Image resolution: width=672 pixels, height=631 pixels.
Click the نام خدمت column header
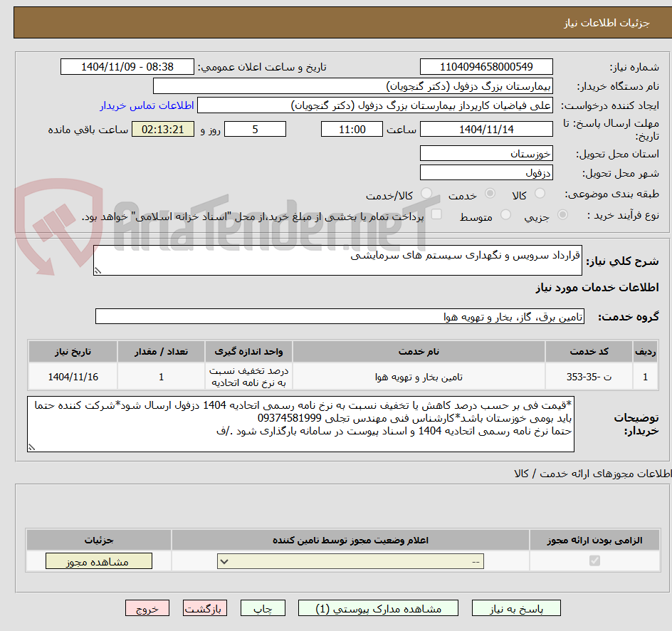point(419,352)
